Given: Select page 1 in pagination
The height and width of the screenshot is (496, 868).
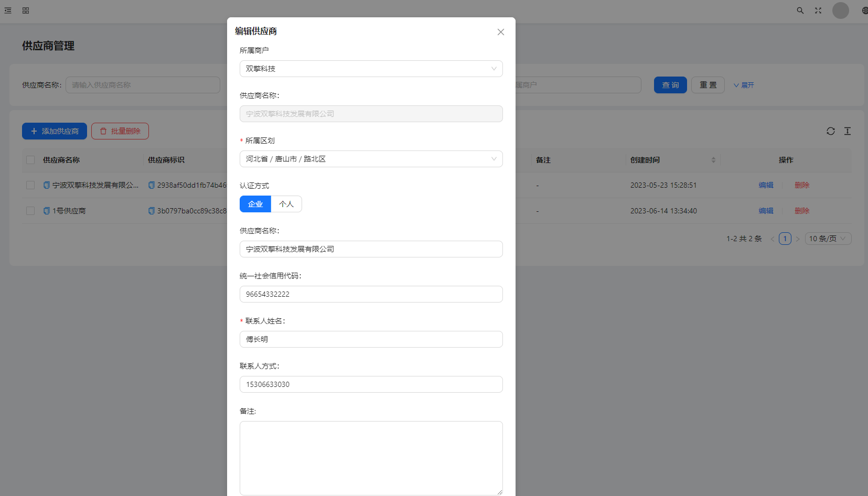Looking at the screenshot, I should 785,239.
